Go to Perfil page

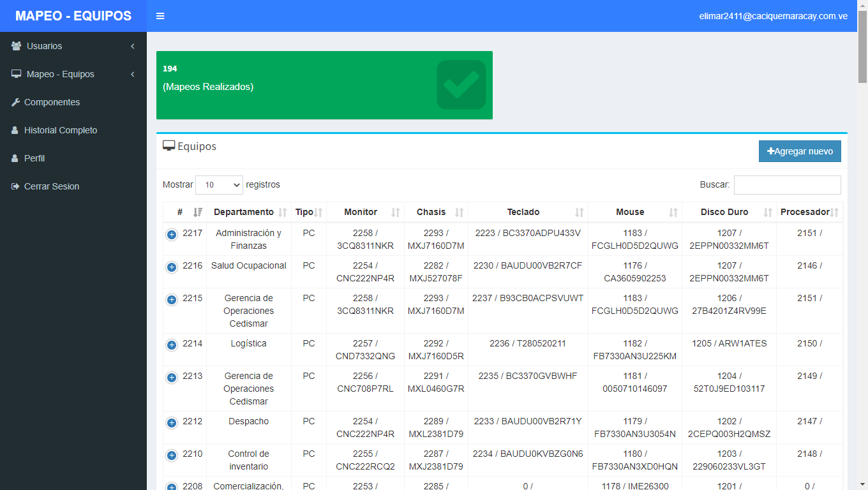coord(73,158)
